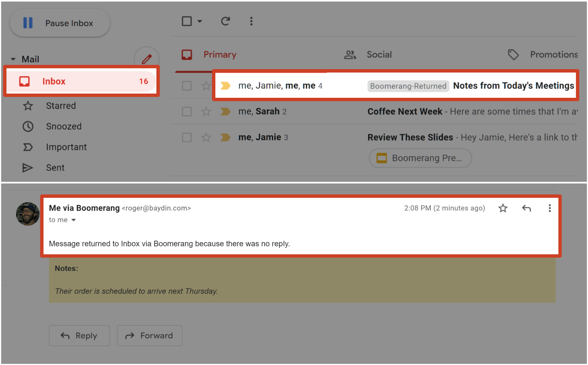Click the blue pause bars icon
This screenshot has height=365, width=588.
pos(28,23)
